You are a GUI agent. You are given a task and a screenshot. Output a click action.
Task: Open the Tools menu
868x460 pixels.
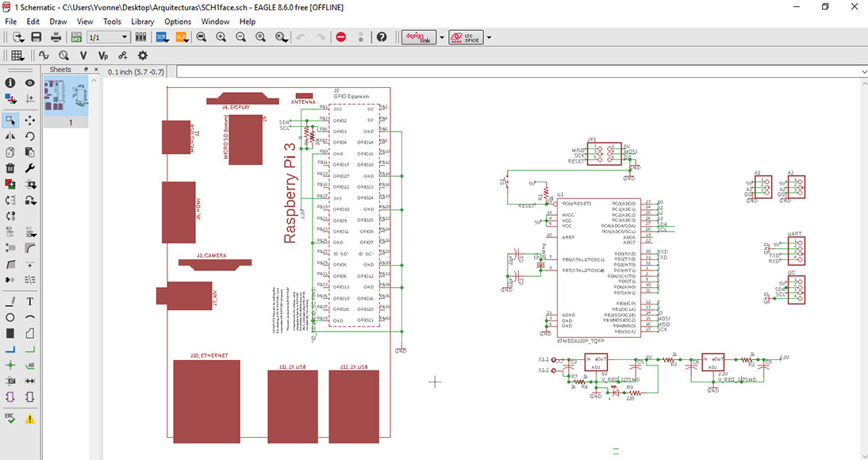(112, 21)
